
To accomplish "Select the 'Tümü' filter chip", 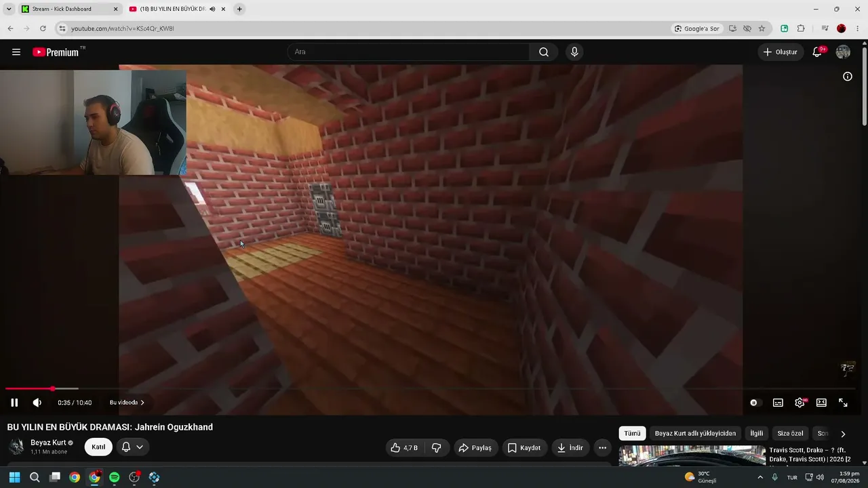I will pyautogui.click(x=632, y=434).
